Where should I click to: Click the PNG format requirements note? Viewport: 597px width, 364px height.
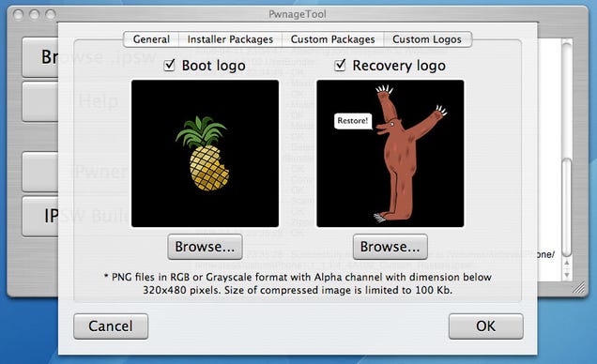pos(298,283)
